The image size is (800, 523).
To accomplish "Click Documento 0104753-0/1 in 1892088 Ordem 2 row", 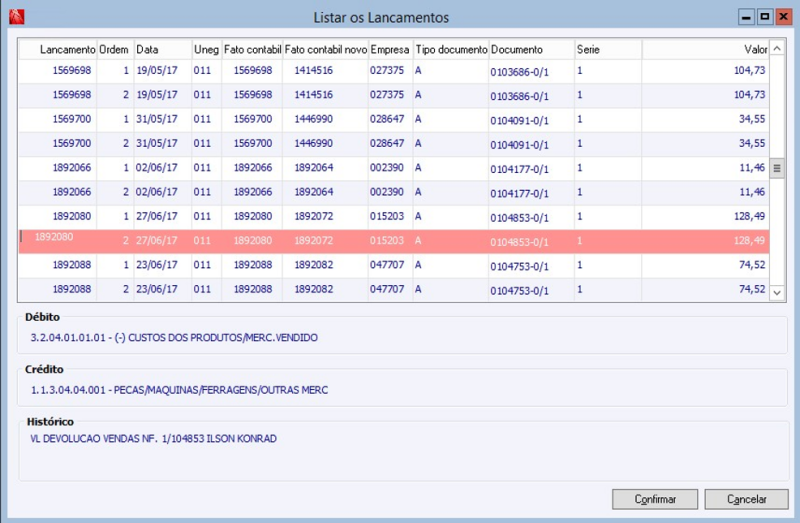I will (519, 291).
